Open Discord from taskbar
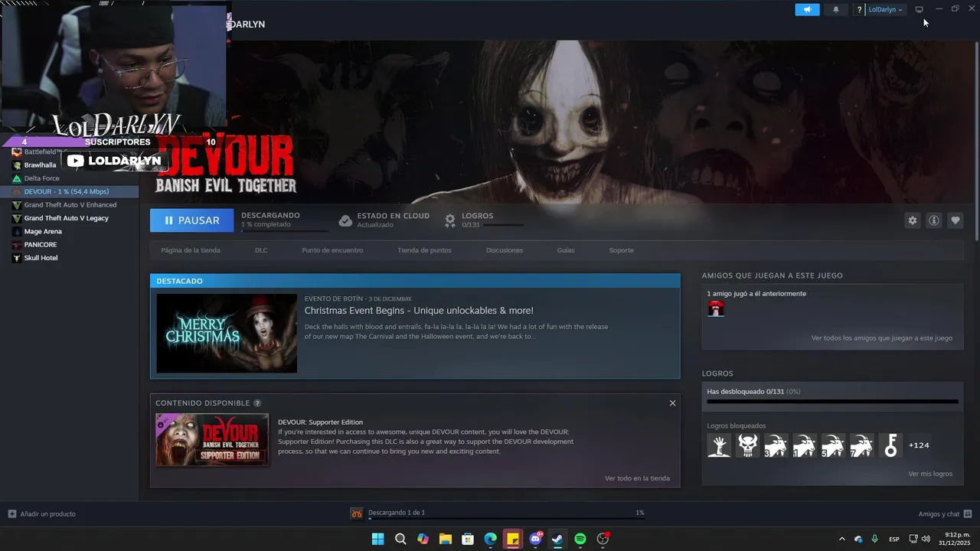 pyautogui.click(x=535, y=539)
